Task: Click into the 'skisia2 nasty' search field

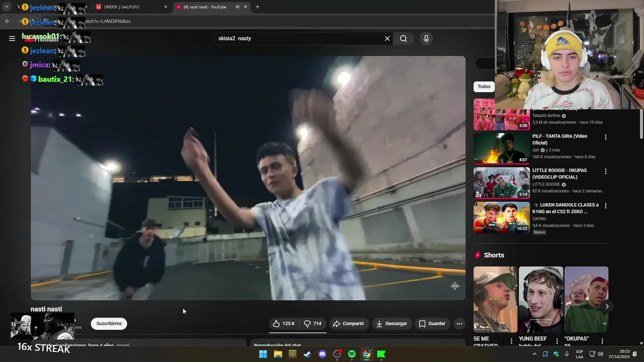Action: click(x=299, y=39)
